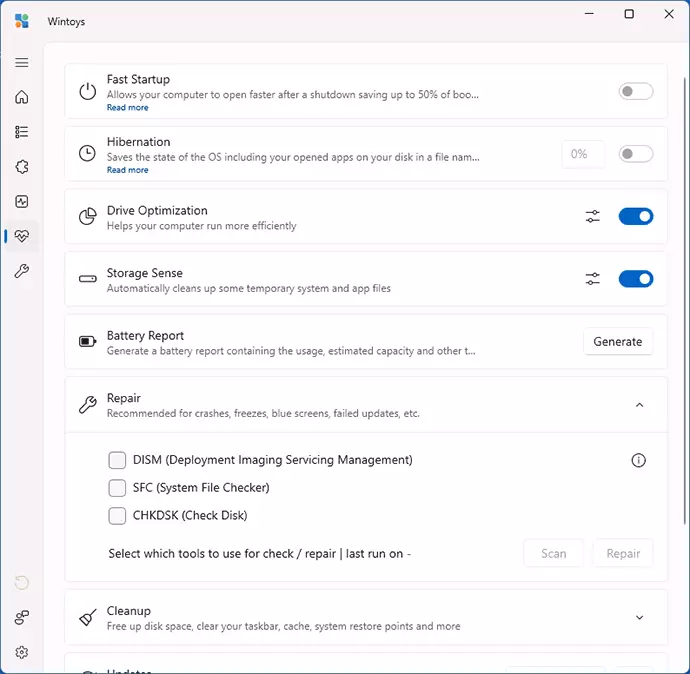
Task: Expand the Cleanup section chevron
Action: point(639,617)
